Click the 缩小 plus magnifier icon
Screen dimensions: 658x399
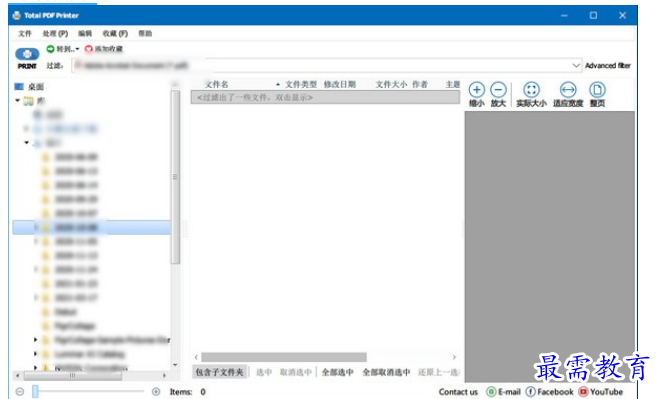pyautogui.click(x=477, y=90)
